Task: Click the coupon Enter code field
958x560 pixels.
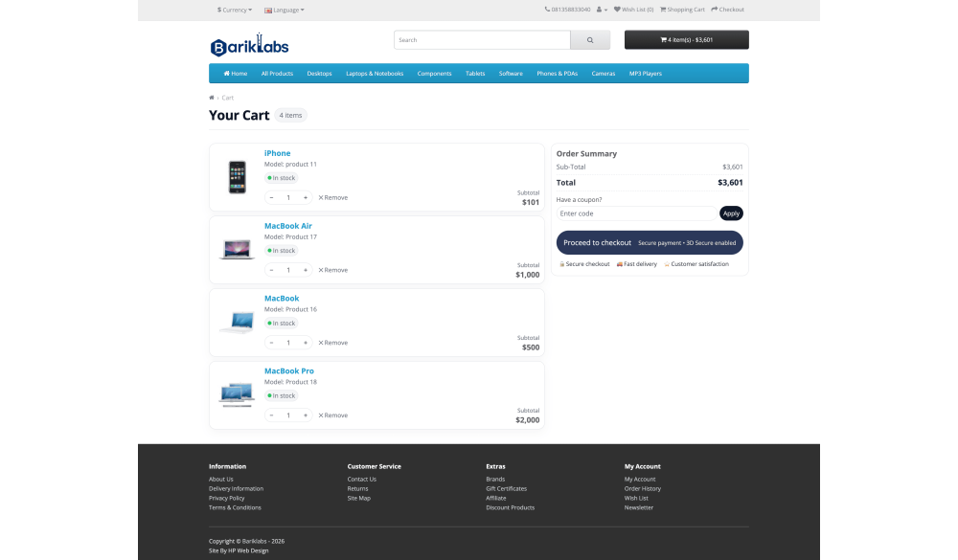Action: coord(636,213)
